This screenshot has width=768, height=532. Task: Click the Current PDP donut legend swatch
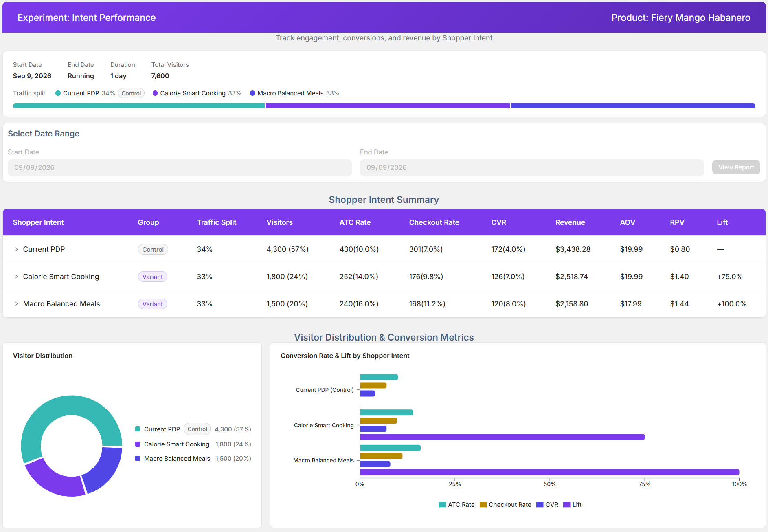[138, 429]
